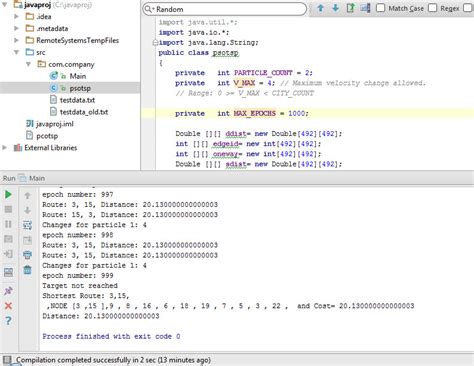Click the ddist array declaration in code
This screenshot has height=366, width=474.
point(259,134)
